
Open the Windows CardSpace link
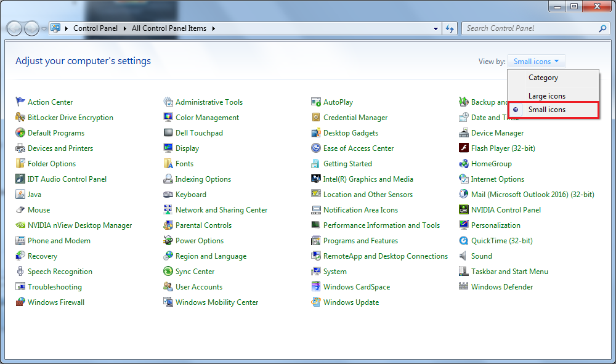pos(357,286)
